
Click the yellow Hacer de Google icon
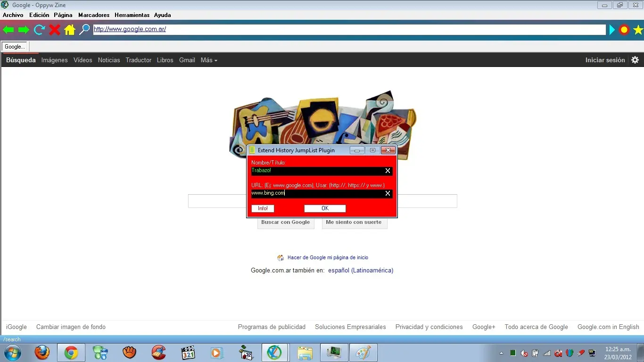coord(281,258)
